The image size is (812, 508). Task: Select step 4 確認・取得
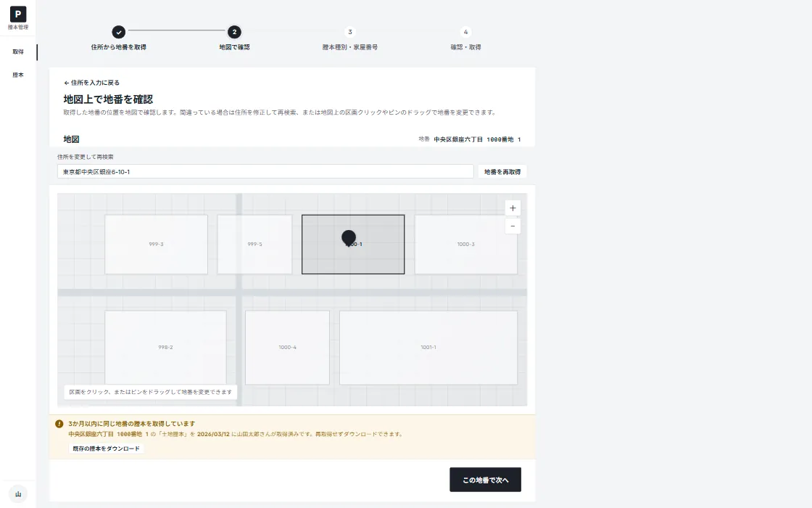click(465, 38)
